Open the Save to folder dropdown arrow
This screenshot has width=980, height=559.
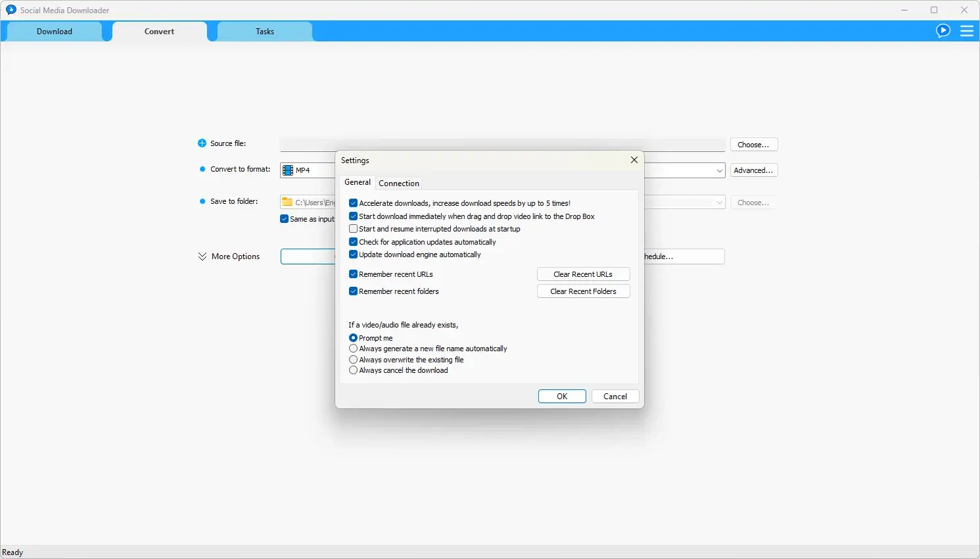point(719,203)
